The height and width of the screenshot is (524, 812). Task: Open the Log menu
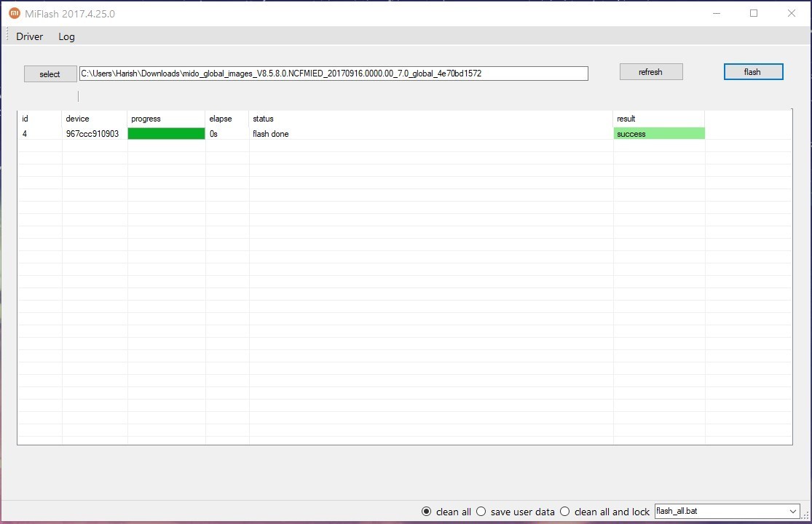(66, 36)
